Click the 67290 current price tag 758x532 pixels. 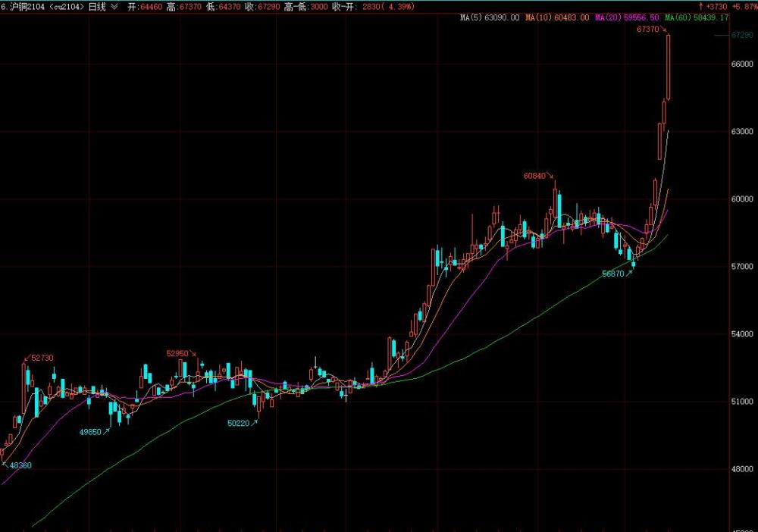click(x=741, y=35)
